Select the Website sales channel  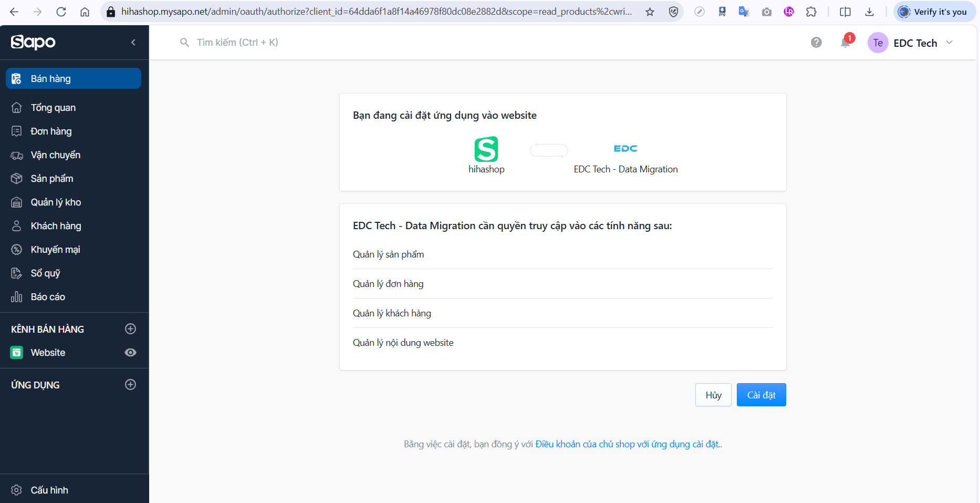(48, 353)
